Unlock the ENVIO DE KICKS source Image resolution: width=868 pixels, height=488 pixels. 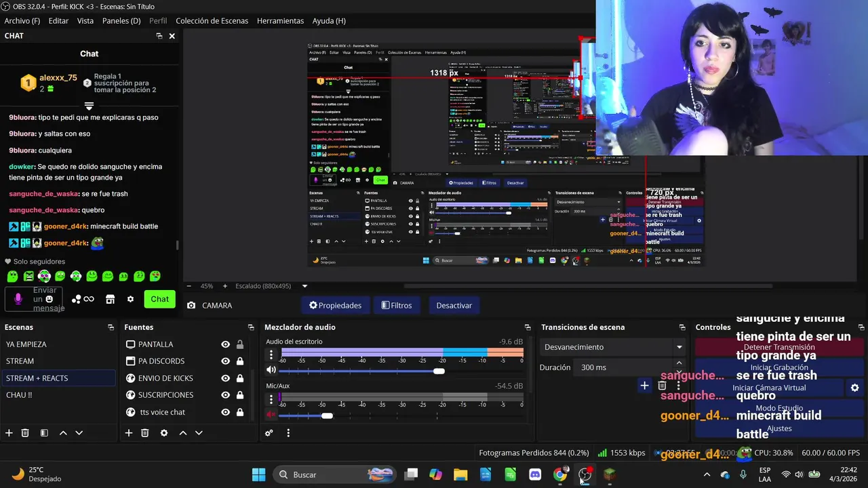pyautogui.click(x=240, y=378)
